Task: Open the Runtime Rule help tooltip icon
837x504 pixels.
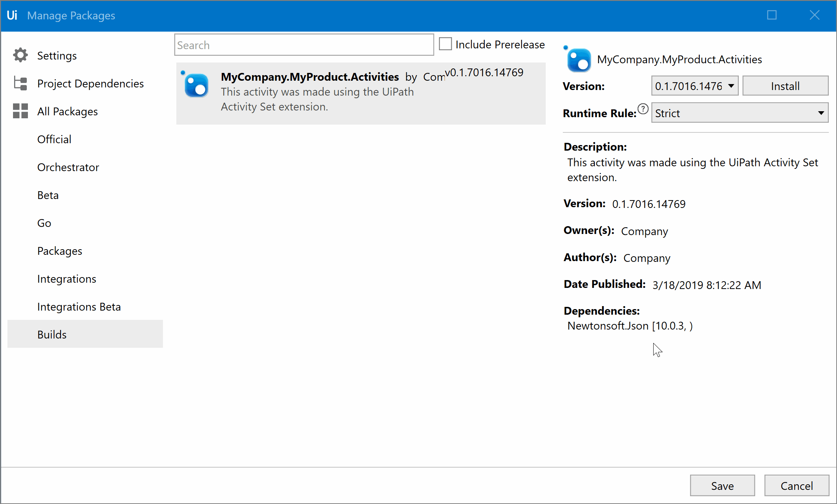Action: (x=643, y=109)
